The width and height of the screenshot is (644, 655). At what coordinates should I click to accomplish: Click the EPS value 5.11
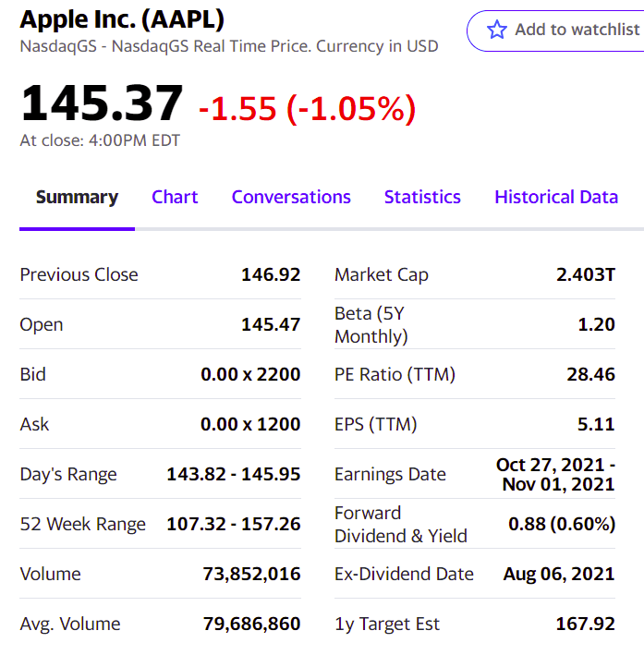[x=596, y=424]
